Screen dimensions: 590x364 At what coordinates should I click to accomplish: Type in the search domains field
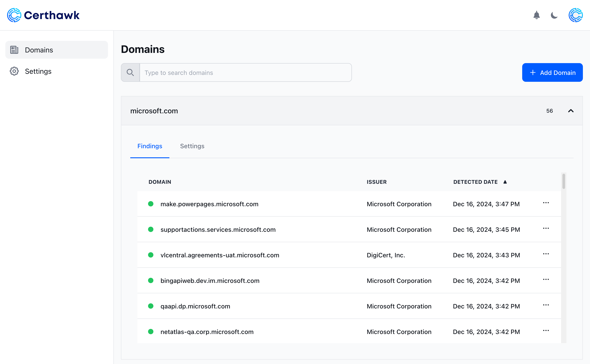coord(245,72)
